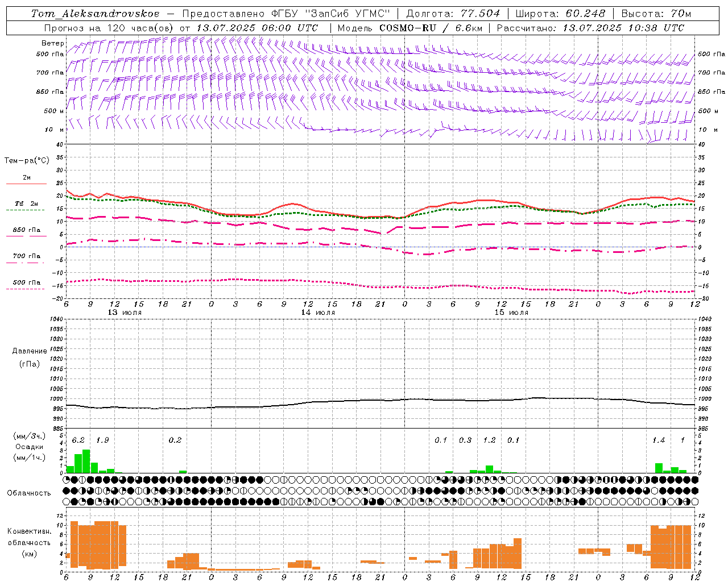Click the red 2м legend line sample
Screen dimensions: 728x582
click(x=26, y=184)
